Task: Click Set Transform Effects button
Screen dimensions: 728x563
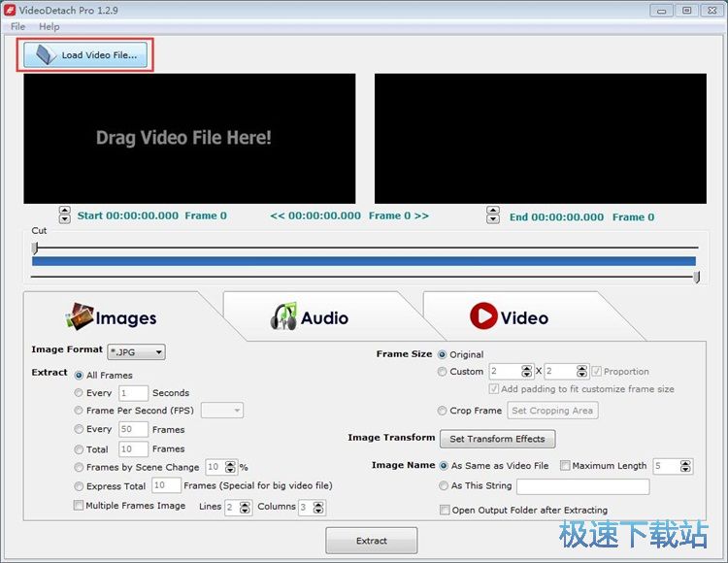Action: [497, 439]
